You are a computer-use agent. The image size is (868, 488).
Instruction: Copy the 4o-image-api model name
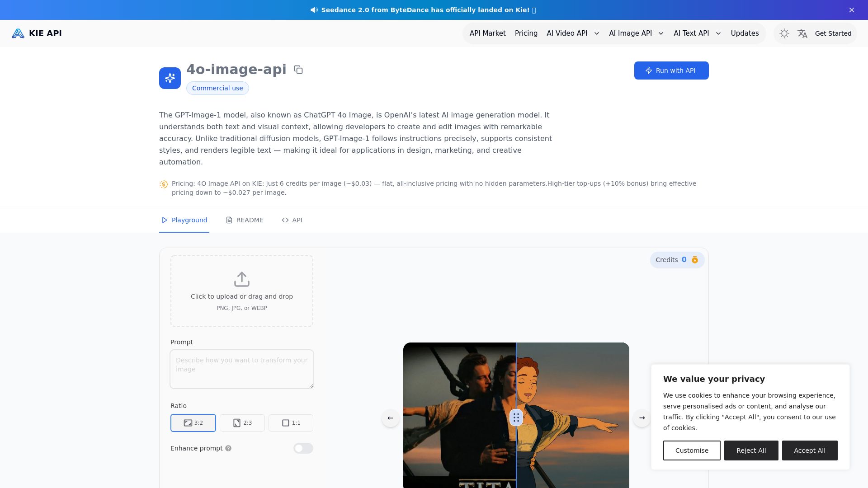click(298, 70)
